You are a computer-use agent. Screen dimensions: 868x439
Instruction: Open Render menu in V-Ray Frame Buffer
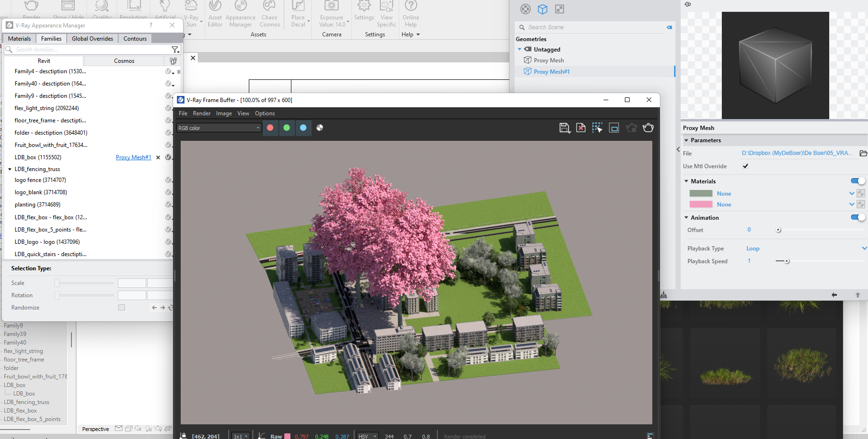pos(202,113)
